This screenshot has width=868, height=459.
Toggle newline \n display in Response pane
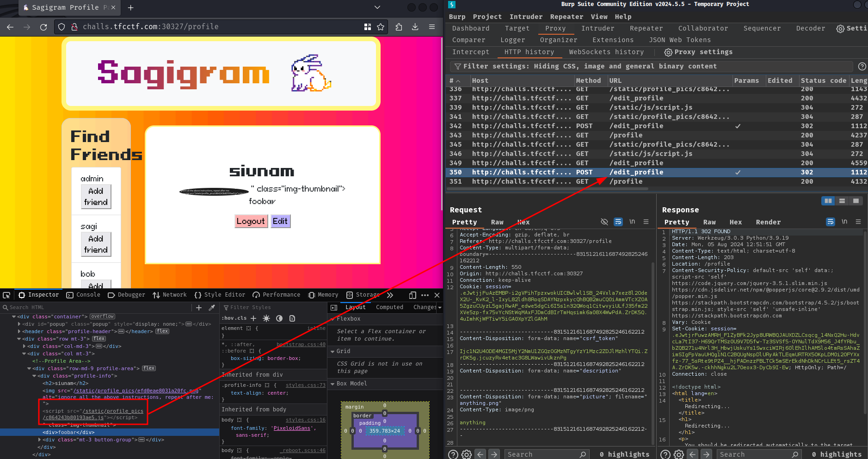(844, 222)
